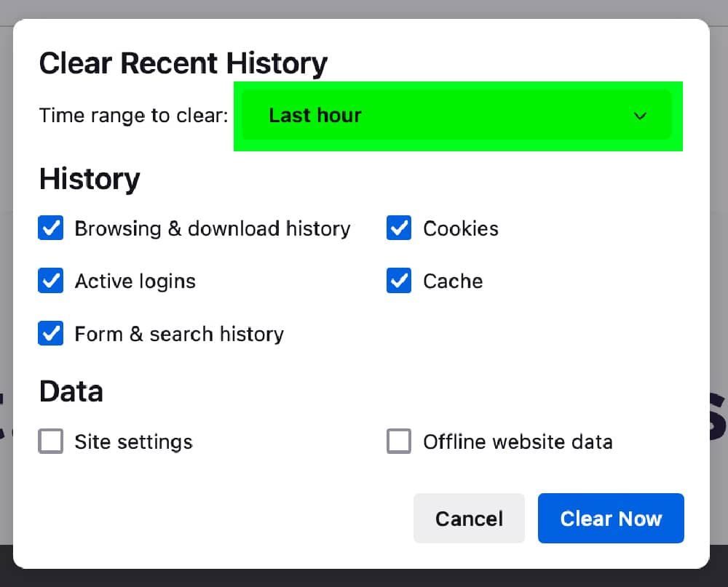The image size is (728, 587).
Task: Enable the Site settings checkbox
Action: [x=51, y=442]
